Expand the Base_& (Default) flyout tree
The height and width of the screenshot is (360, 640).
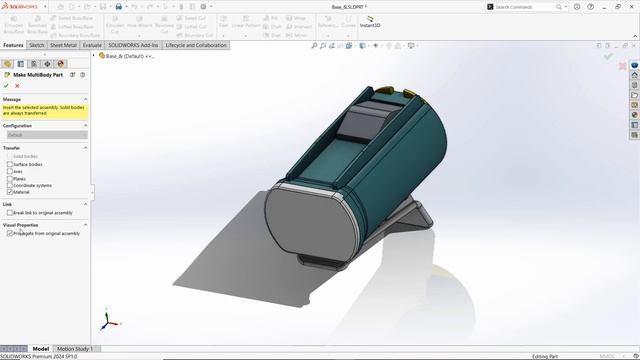(x=93, y=56)
